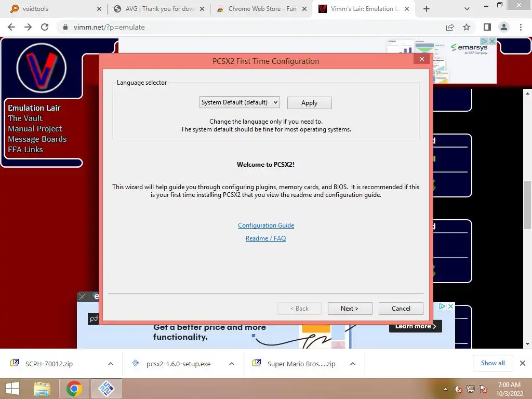Image resolution: width=532 pixels, height=399 pixels.
Task: Open Chrome profile avatar menu
Action: (504, 27)
